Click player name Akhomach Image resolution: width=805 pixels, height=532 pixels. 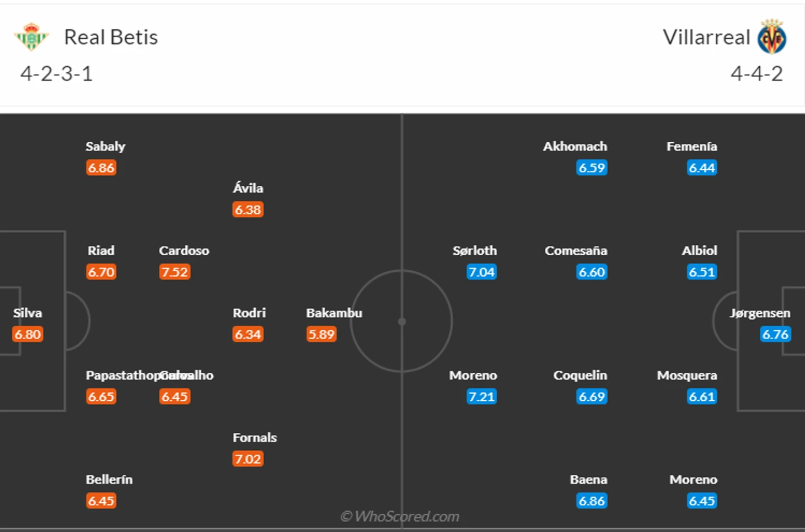575,146
